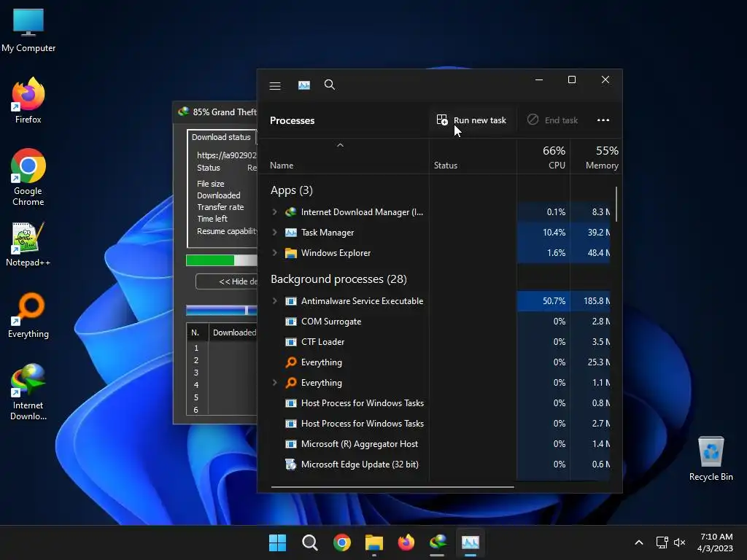Open Task Manager hamburger navigation menu
The width and height of the screenshot is (747, 560).
pos(275,86)
